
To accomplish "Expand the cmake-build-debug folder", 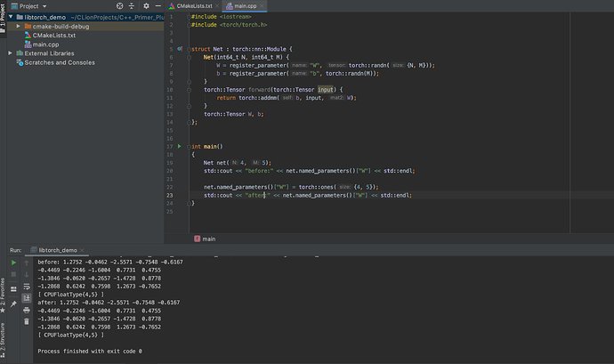I will coord(19,26).
